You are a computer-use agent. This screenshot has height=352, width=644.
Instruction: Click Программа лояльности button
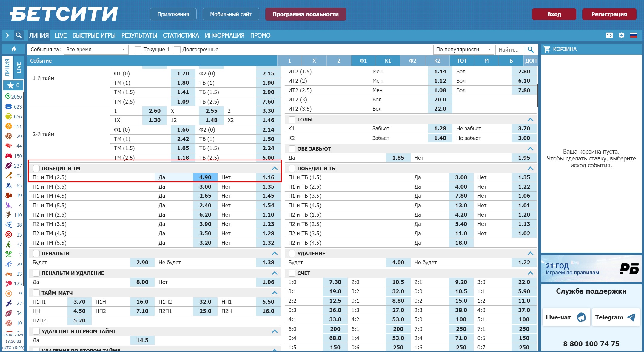click(x=305, y=14)
